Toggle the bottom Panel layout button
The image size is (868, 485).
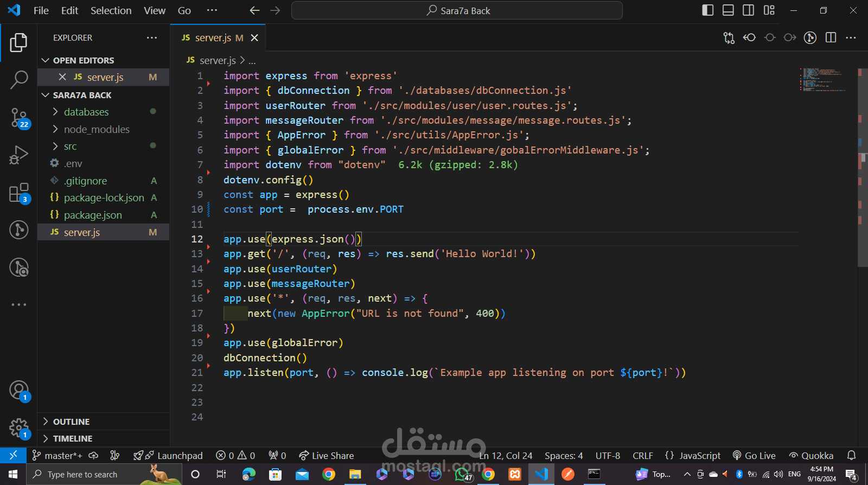point(728,10)
